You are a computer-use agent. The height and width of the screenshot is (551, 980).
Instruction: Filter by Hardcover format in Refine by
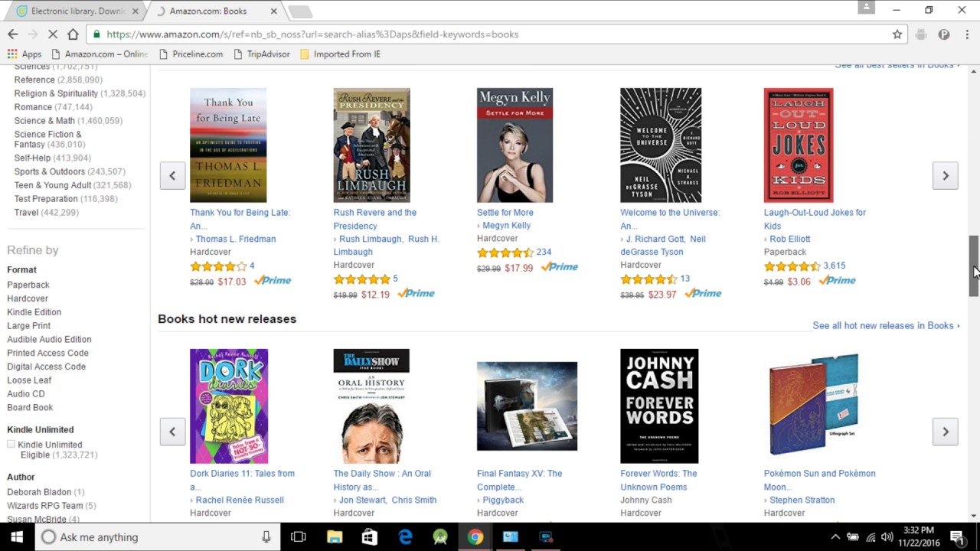point(28,298)
